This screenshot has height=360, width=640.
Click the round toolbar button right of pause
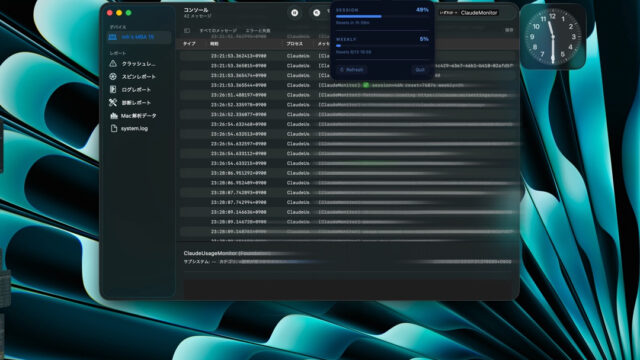click(316, 13)
